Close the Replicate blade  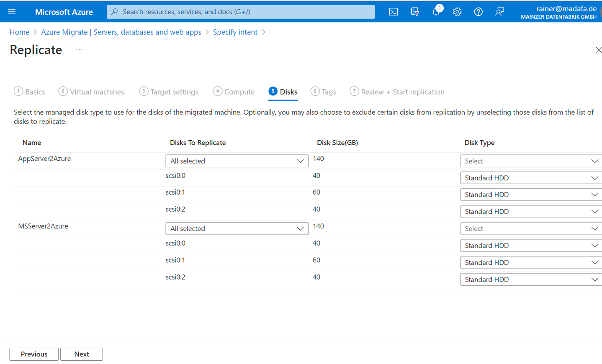(598, 50)
